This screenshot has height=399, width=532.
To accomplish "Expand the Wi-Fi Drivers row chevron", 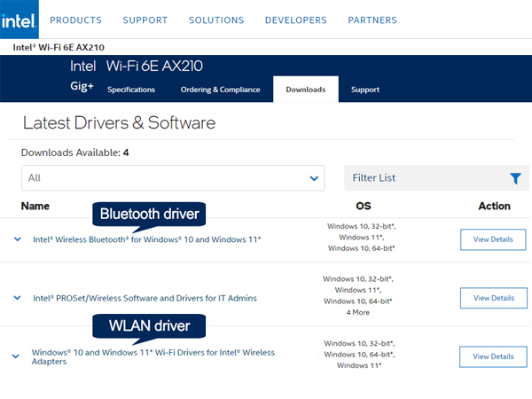I will (x=15, y=356).
